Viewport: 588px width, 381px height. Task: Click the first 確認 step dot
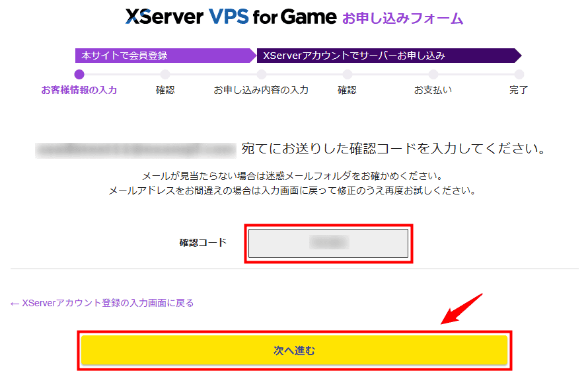pyautogui.click(x=165, y=74)
